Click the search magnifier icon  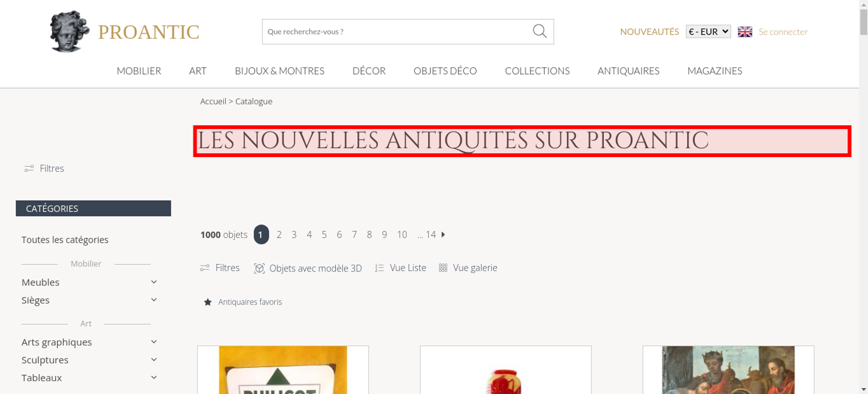pos(539,31)
